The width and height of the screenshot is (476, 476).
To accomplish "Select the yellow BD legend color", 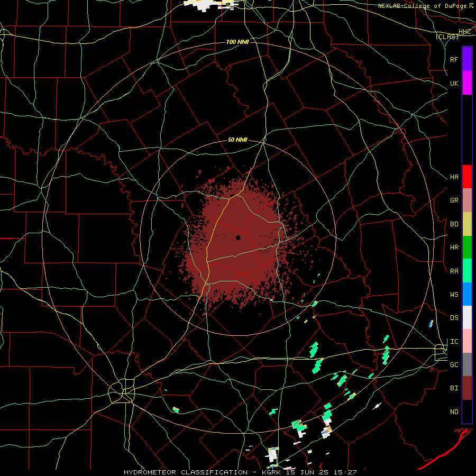I will click(467, 224).
